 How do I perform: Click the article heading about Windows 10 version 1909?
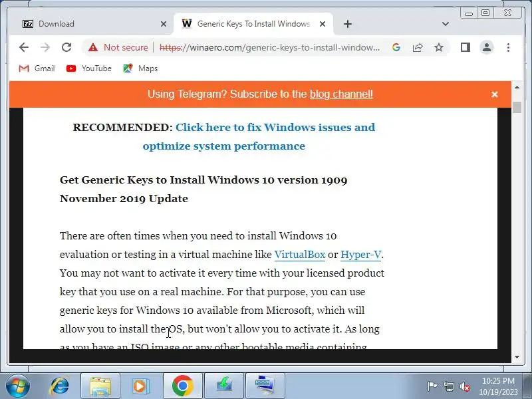click(x=203, y=189)
